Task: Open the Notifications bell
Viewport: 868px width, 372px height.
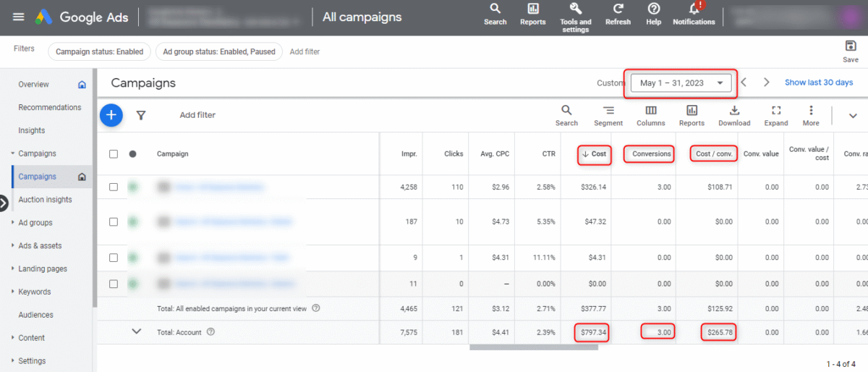Action: 694,9
